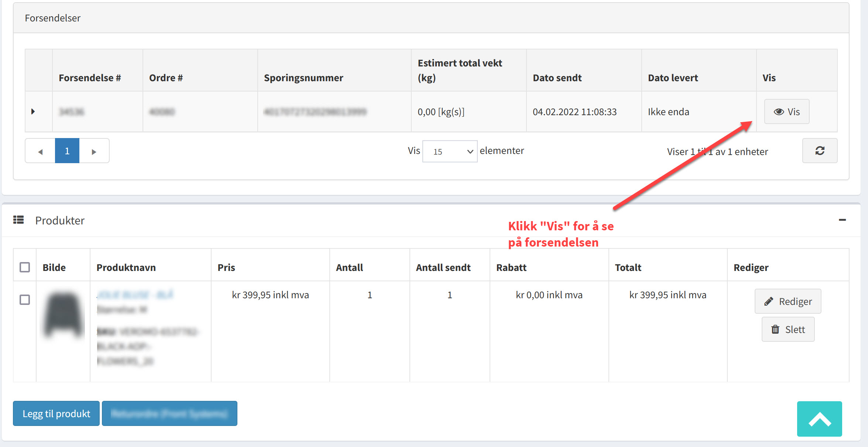Click the Vis eye button for shipment
Image resolution: width=868 pixels, height=447 pixels.
click(786, 111)
